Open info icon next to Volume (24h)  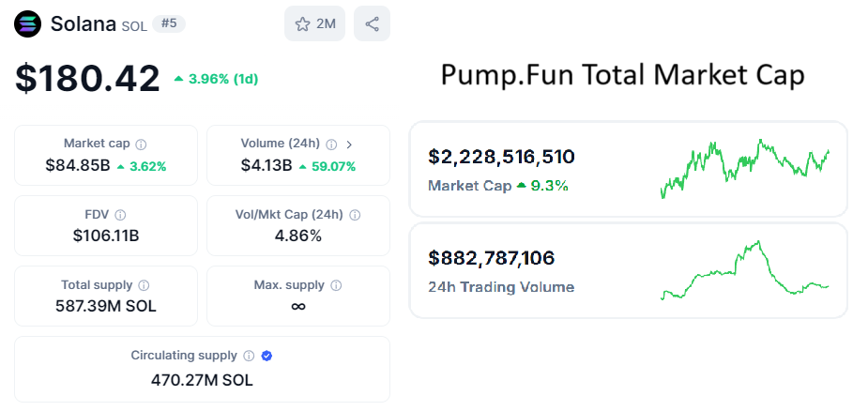[331, 145]
